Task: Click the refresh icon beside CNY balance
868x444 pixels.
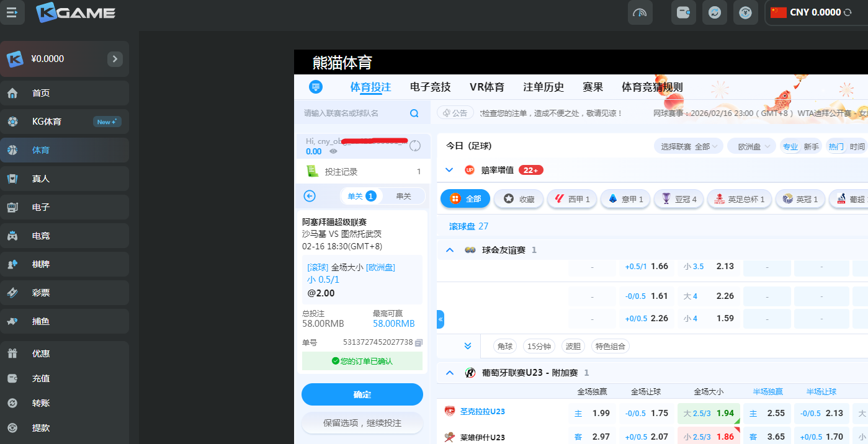Action: click(x=848, y=12)
